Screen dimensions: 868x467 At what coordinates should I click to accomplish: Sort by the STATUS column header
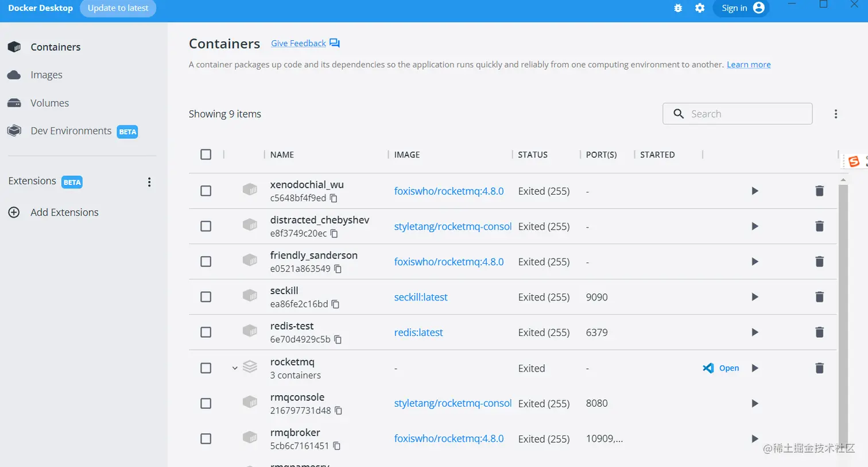(533, 155)
